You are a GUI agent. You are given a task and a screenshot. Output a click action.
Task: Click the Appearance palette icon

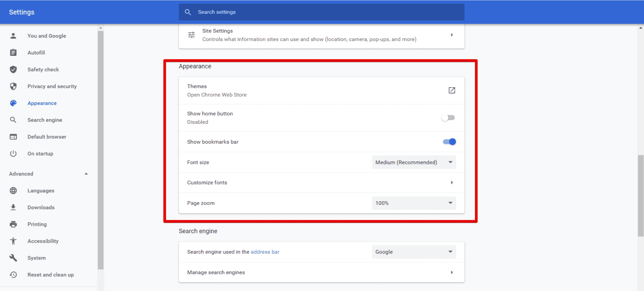point(13,103)
